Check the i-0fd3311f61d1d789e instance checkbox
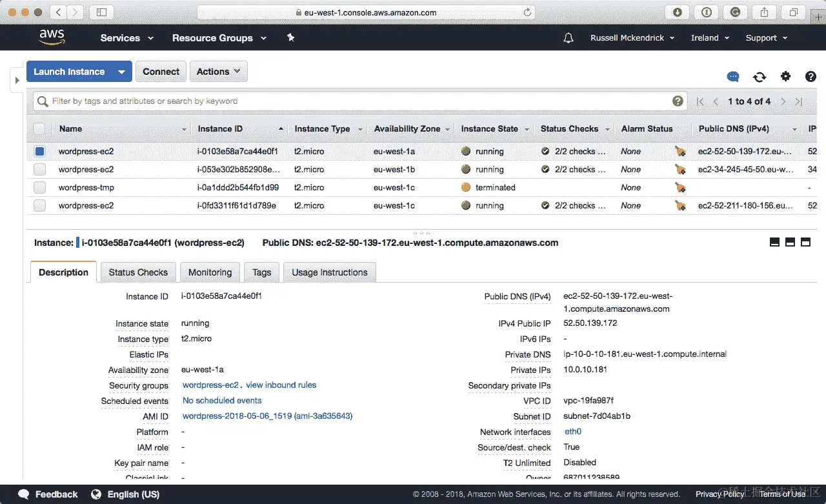The width and height of the screenshot is (826, 504). 39,206
